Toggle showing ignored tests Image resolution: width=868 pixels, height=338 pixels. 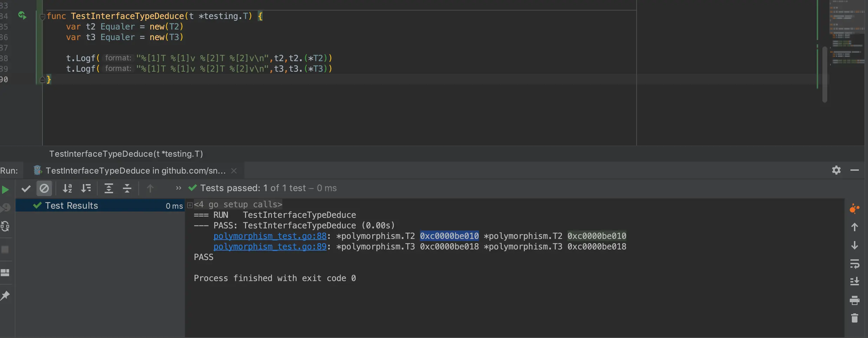pyautogui.click(x=44, y=188)
